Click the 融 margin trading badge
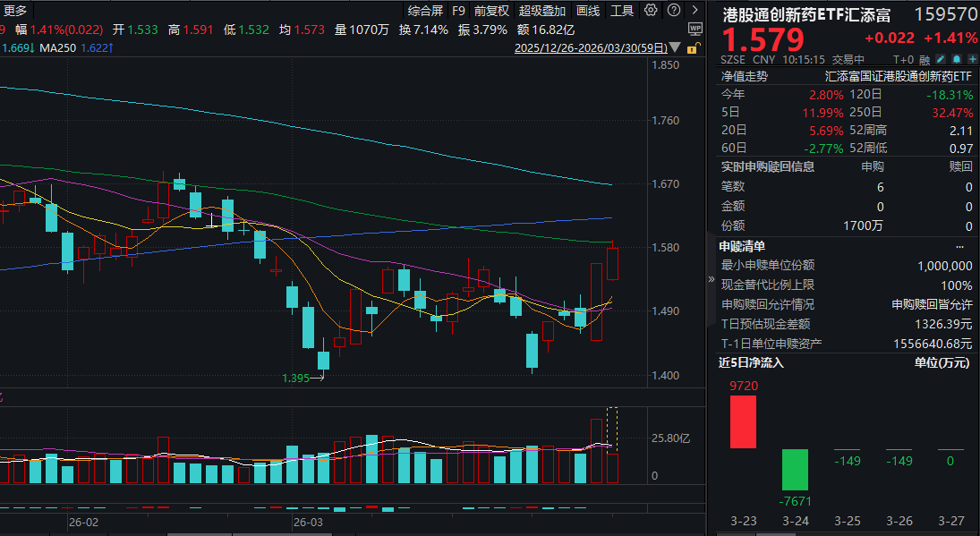The height and width of the screenshot is (536, 980). tap(925, 59)
